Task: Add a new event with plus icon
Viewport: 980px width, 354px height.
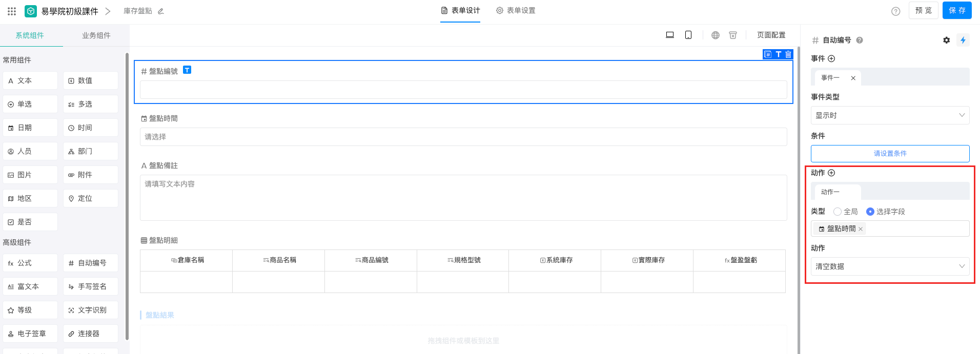Action: pyautogui.click(x=831, y=58)
